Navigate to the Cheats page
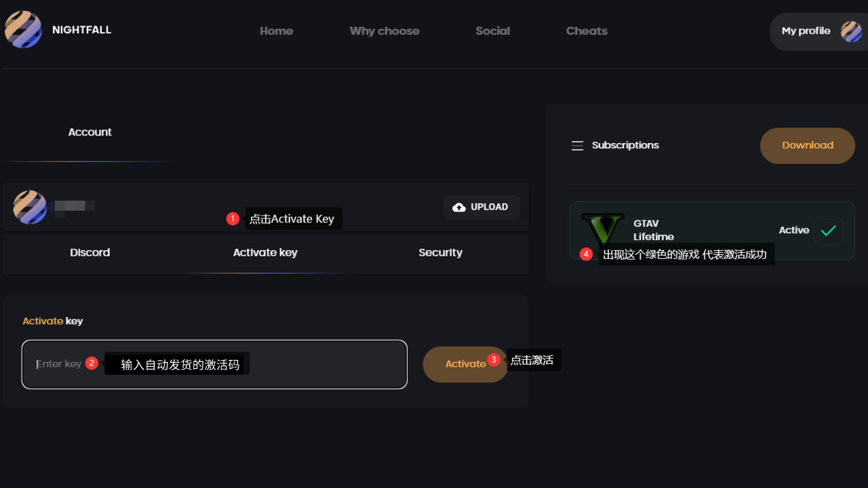This screenshot has height=488, width=868. 587,31
